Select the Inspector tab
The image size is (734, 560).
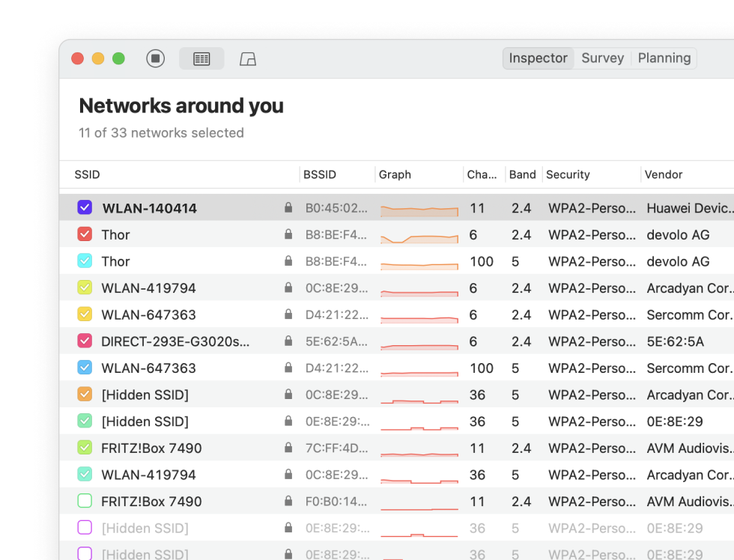(x=538, y=58)
